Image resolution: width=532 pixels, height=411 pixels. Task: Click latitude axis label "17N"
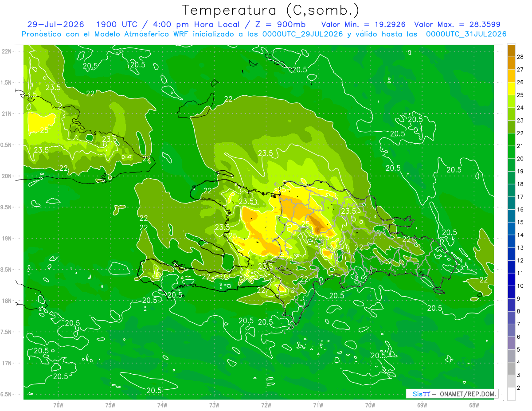coord(7,363)
